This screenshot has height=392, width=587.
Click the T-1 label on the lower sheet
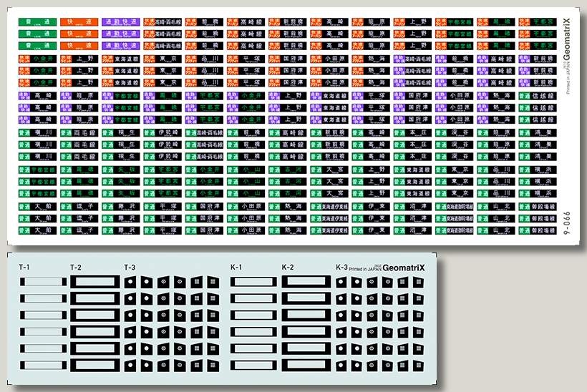click(x=24, y=267)
